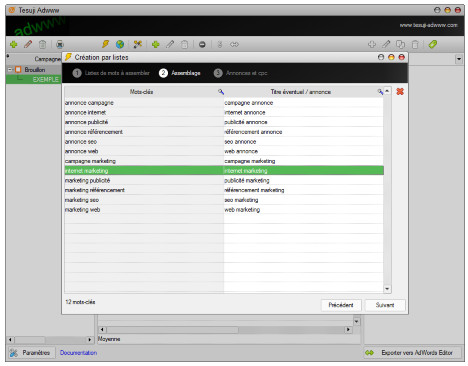Click the search icon in Titre éventuel header
Viewport: 468px width, 366px height.
click(x=380, y=91)
